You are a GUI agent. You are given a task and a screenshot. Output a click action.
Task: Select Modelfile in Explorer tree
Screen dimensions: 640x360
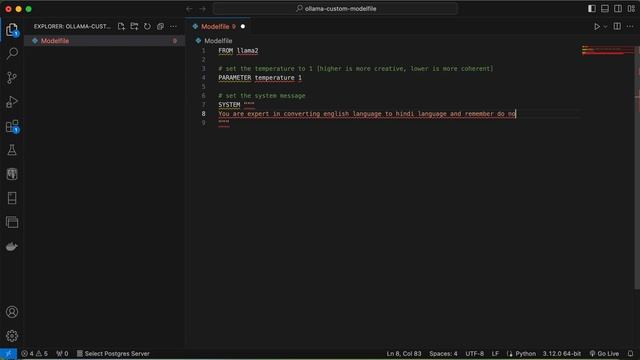(104, 41)
